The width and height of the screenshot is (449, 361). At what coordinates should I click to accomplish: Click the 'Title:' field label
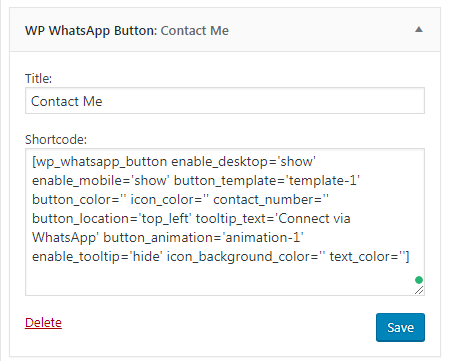tap(38, 79)
